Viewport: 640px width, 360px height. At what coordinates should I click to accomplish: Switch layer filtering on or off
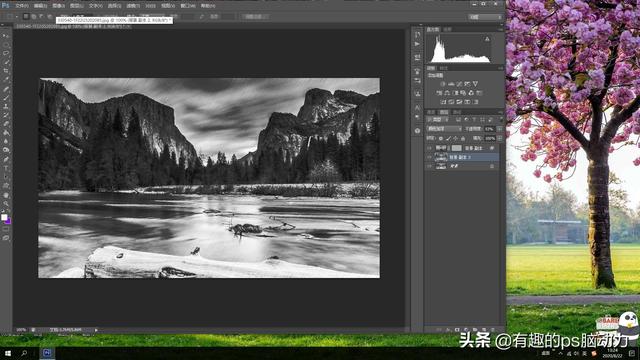[501, 119]
